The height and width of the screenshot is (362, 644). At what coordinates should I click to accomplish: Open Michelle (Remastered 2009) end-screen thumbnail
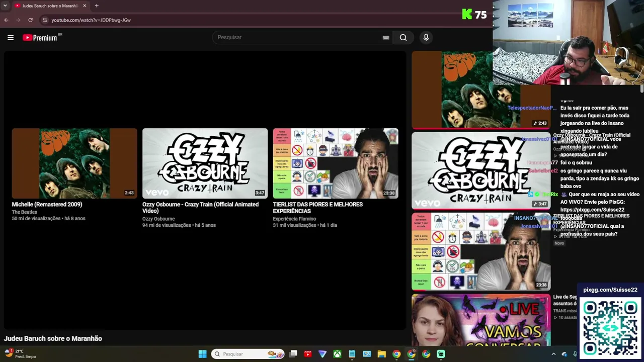(x=74, y=163)
